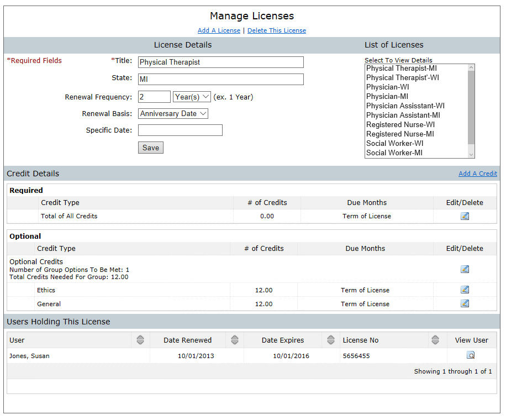Open the Year(s) renewal frequency dropdown
This screenshot has width=506, height=420.
point(192,97)
